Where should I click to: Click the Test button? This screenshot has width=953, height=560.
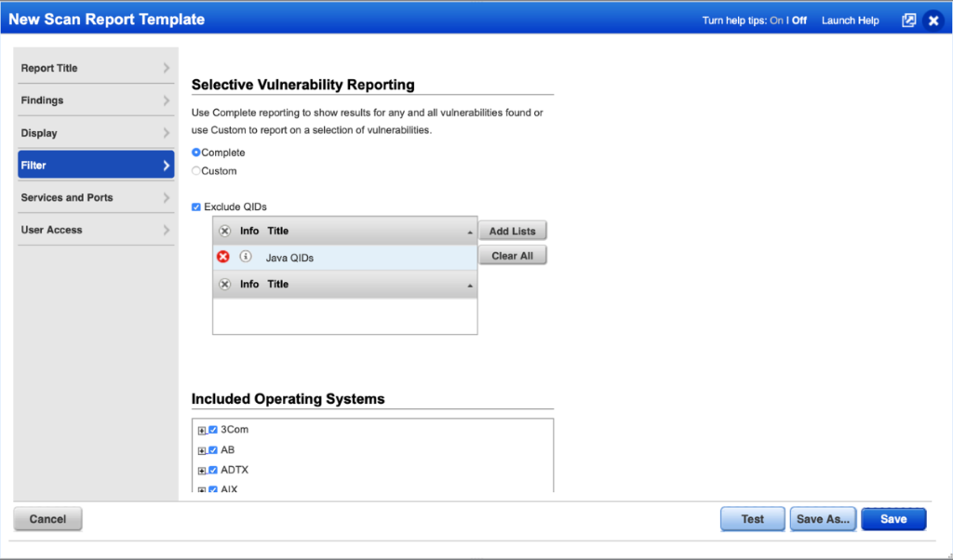coord(752,519)
